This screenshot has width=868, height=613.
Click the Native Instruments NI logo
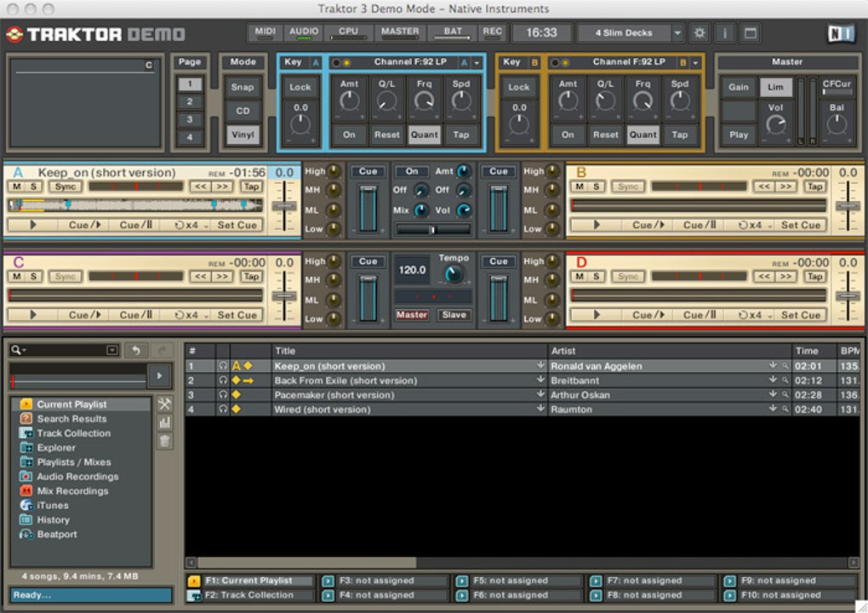click(x=840, y=33)
